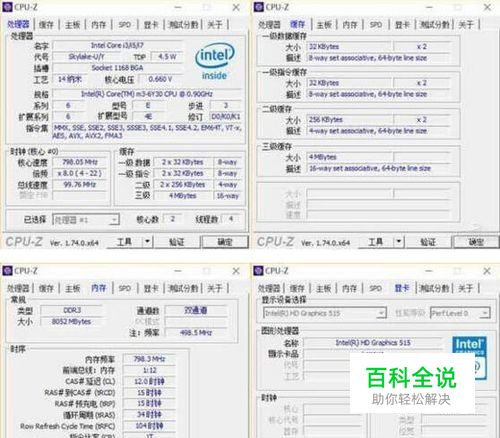The image size is (500, 438).
Task: Click the 498.5 MHz NB frequency value
Action: [x=196, y=333]
